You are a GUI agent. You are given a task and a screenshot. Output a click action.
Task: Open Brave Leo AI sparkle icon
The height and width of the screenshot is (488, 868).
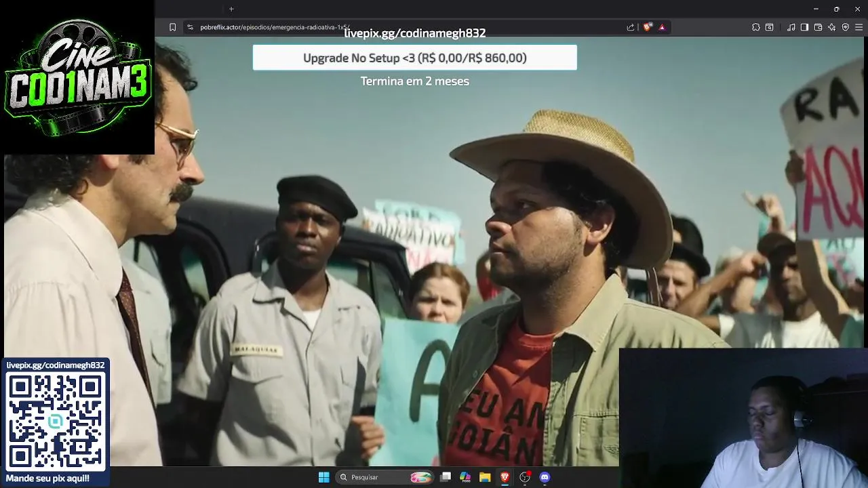click(832, 27)
